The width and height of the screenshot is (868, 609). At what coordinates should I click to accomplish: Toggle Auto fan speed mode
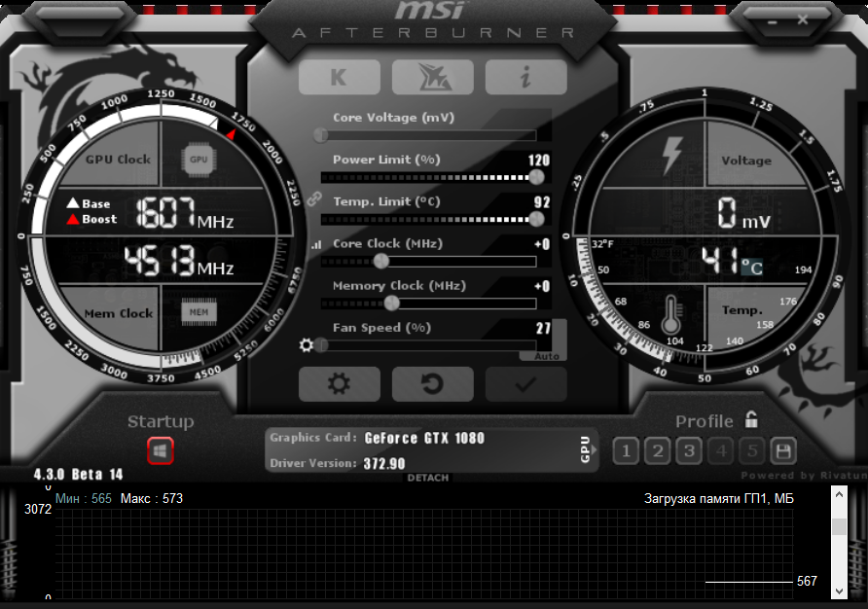click(x=545, y=356)
